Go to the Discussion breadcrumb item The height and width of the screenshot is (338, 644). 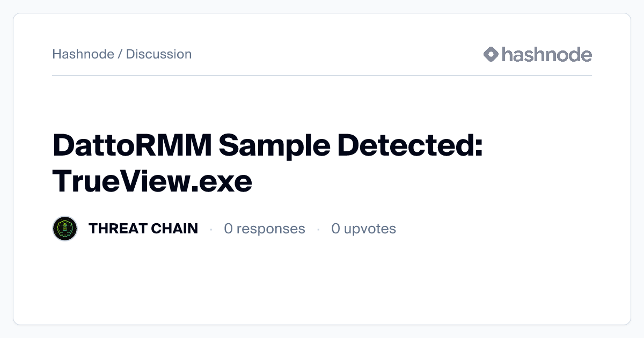159,54
